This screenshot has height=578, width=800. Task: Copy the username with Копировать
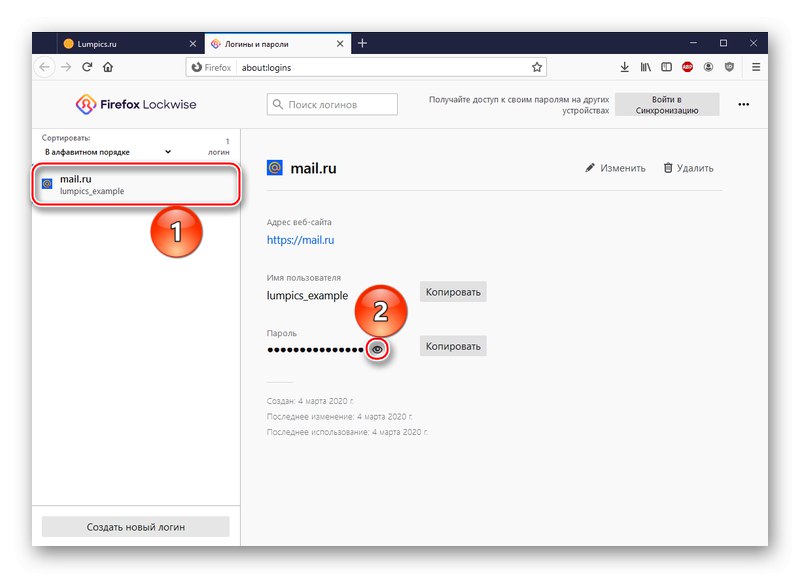click(453, 292)
